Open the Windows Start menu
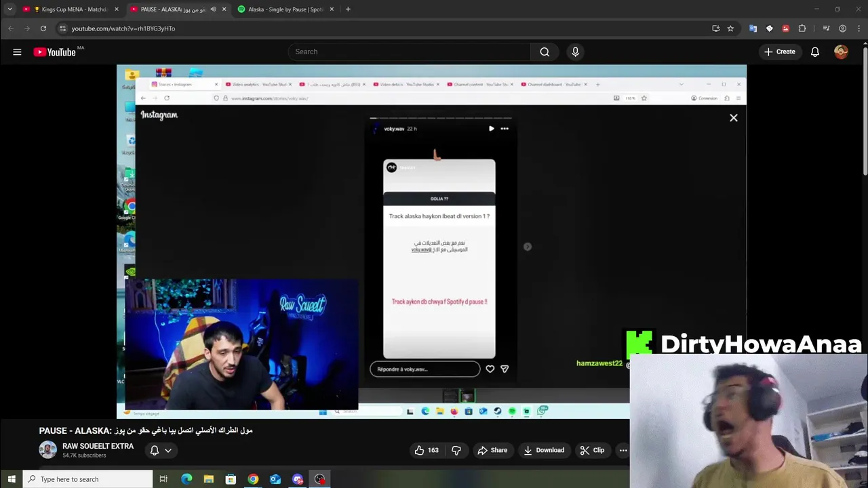Screen dimensions: 868x488 tap(12, 479)
